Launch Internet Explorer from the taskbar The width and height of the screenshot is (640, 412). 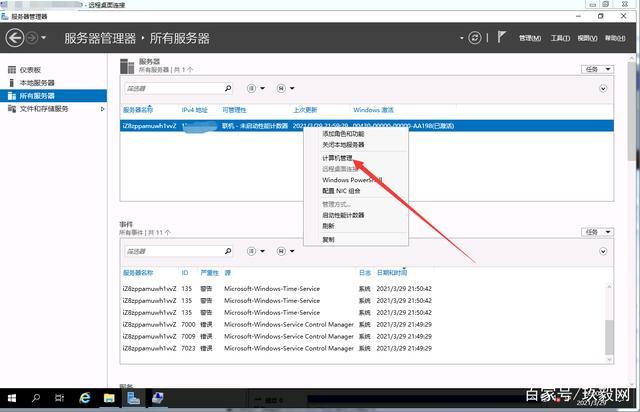point(84,398)
